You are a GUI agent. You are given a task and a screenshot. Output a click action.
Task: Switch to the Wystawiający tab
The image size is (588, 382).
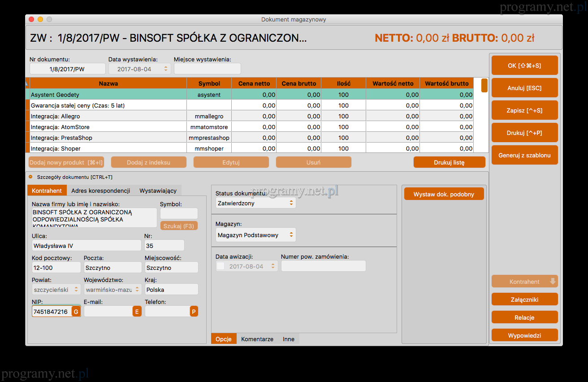click(158, 191)
